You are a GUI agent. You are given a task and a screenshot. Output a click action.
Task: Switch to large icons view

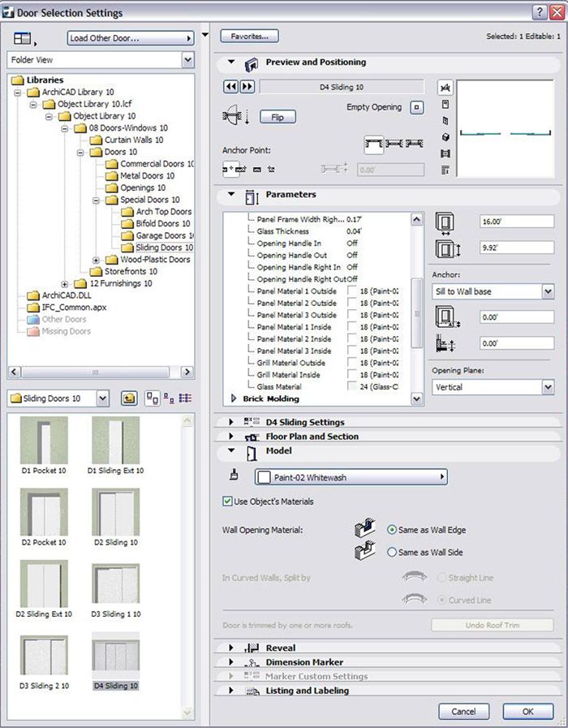153,398
